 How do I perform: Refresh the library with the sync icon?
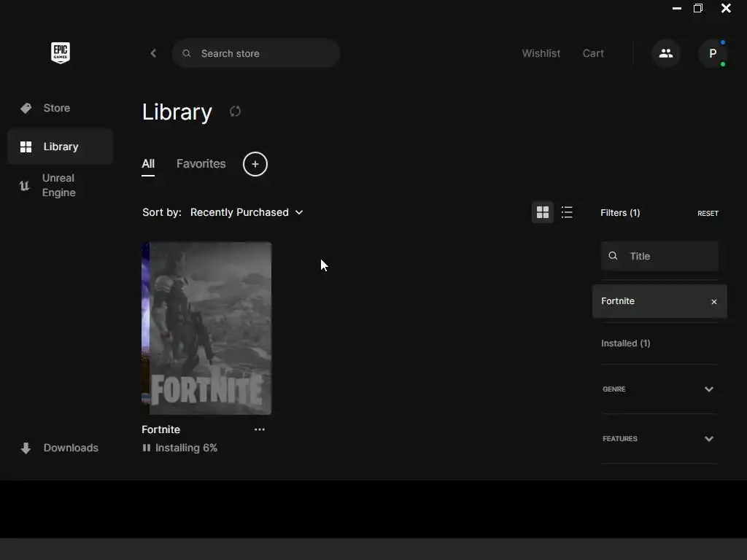pyautogui.click(x=235, y=112)
